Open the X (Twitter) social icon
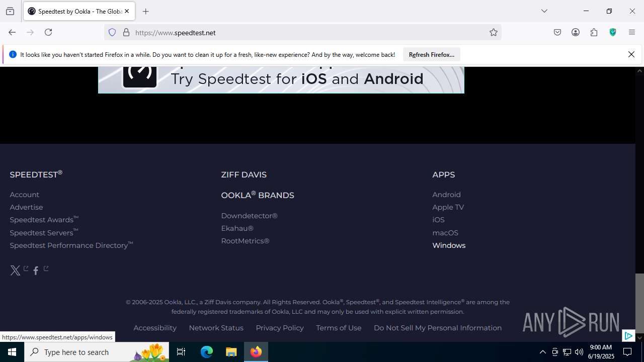The width and height of the screenshot is (644, 362). [15, 271]
